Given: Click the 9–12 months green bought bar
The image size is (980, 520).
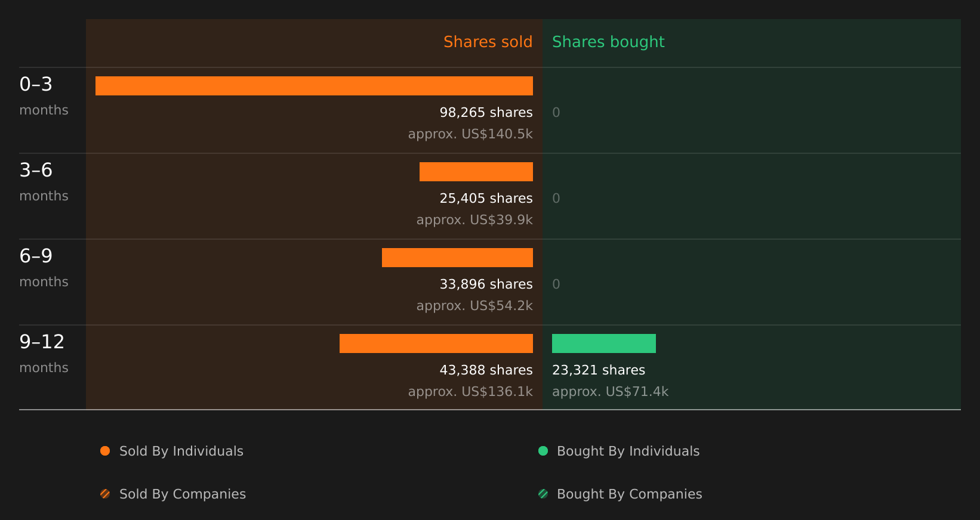Looking at the screenshot, I should click(604, 343).
